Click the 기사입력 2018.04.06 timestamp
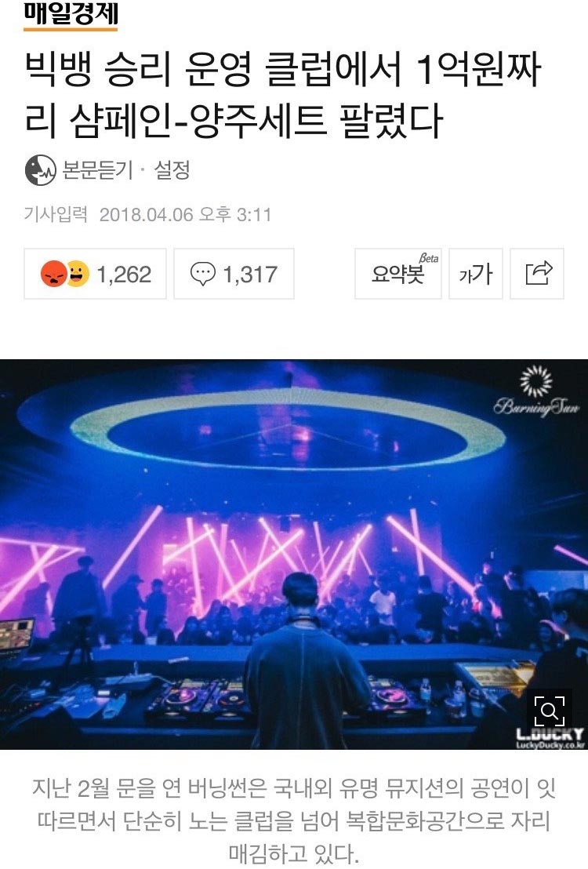Image resolution: width=588 pixels, height=869 pixels. pyautogui.click(x=147, y=214)
